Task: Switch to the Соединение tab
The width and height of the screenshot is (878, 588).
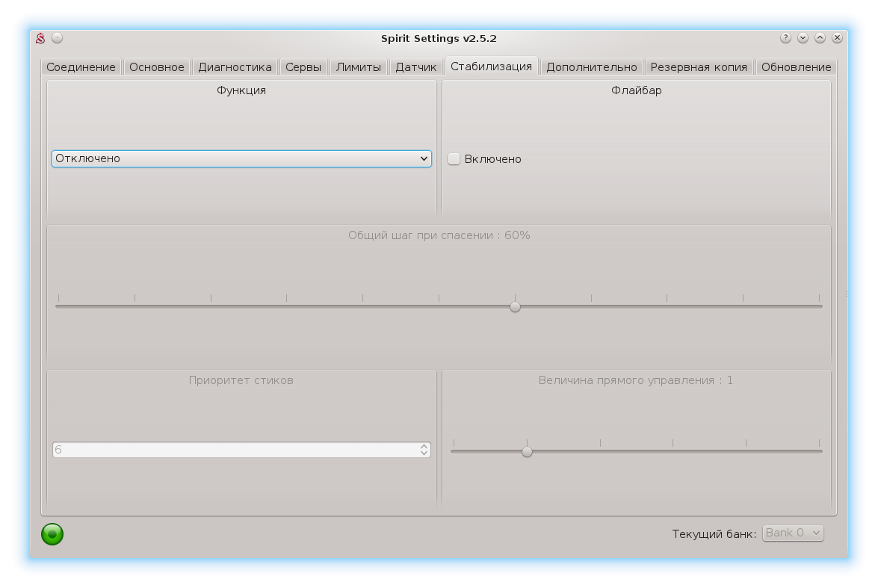Action: click(x=81, y=67)
